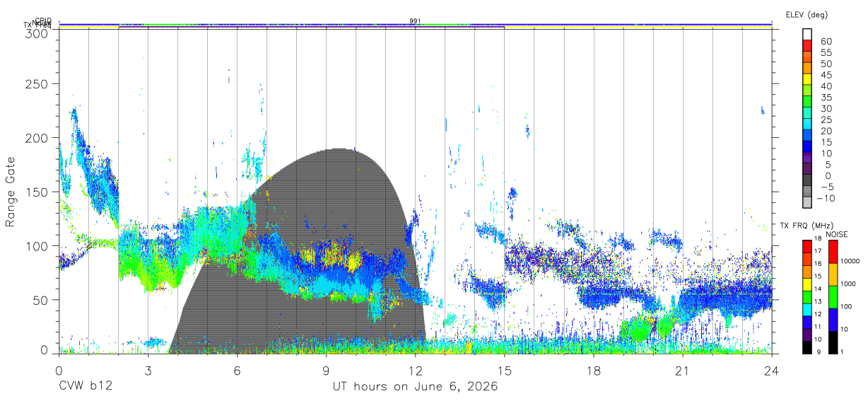Select the green ELEV swatch between 30 and 35
868x401 pixels.
[808, 102]
